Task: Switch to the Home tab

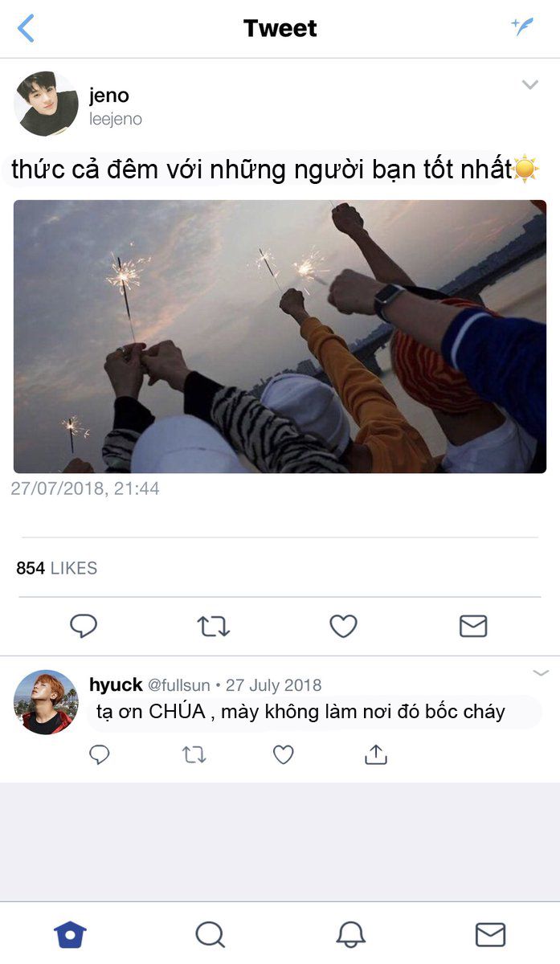Action: (70, 934)
